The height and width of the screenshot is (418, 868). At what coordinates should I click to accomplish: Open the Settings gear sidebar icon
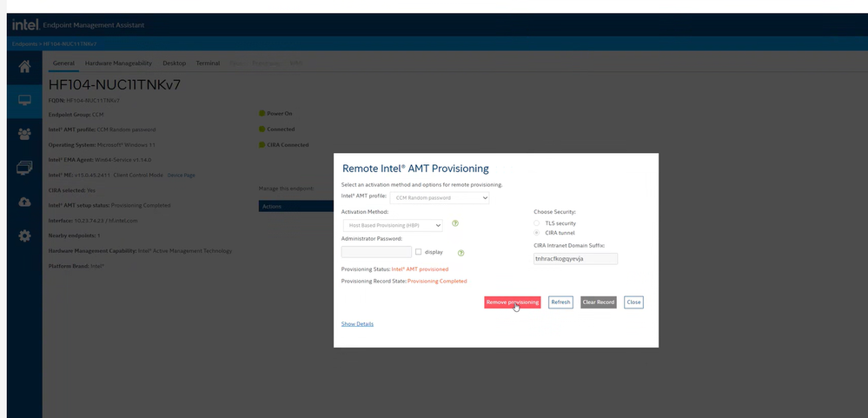[x=24, y=236]
